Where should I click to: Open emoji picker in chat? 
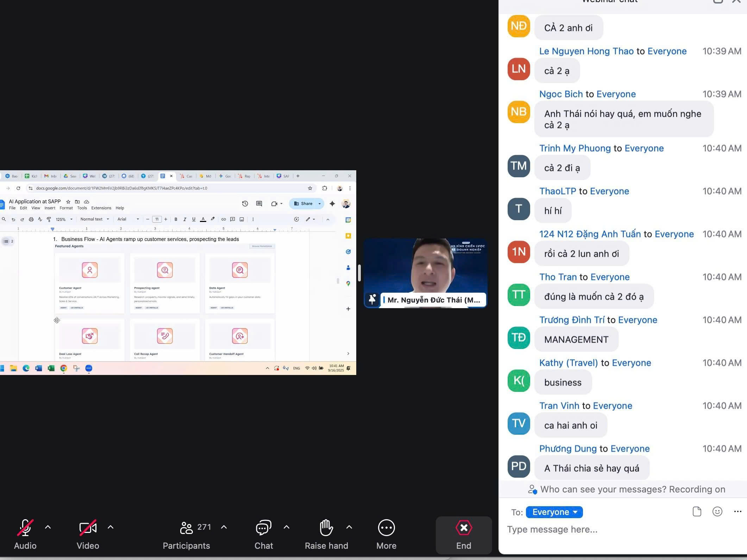click(x=717, y=511)
